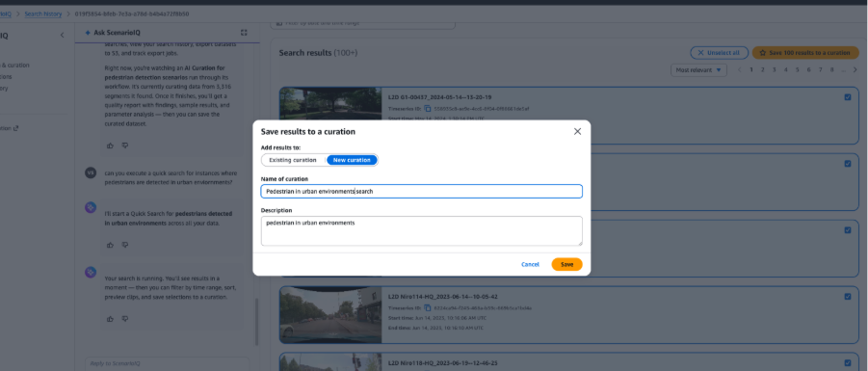Uncheck the L2D Niro118-HQ result checkbox

point(848,362)
